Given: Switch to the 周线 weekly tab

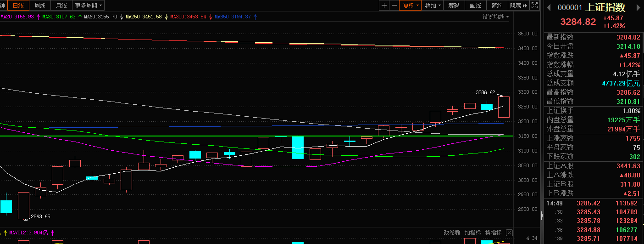Looking at the screenshot, I should 40,6.
